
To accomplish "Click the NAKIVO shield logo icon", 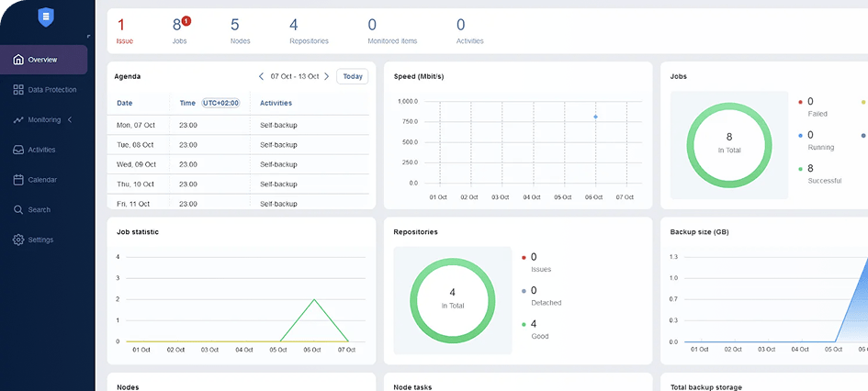I will [47, 17].
